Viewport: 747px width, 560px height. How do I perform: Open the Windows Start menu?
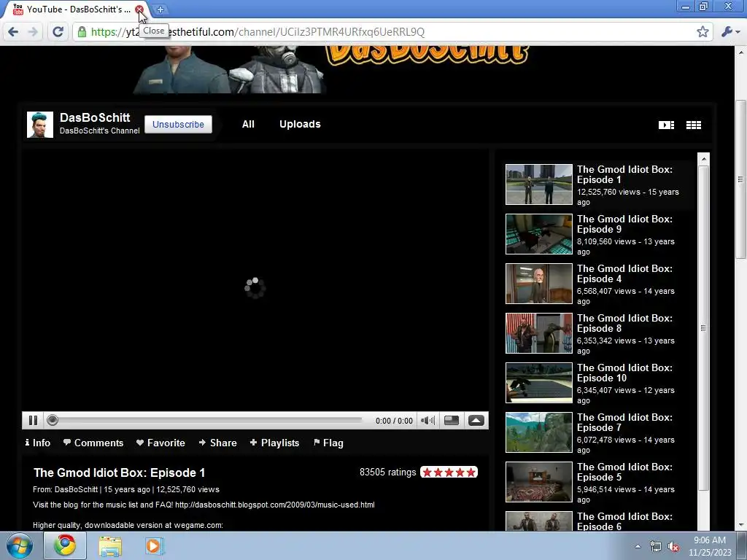(20, 545)
